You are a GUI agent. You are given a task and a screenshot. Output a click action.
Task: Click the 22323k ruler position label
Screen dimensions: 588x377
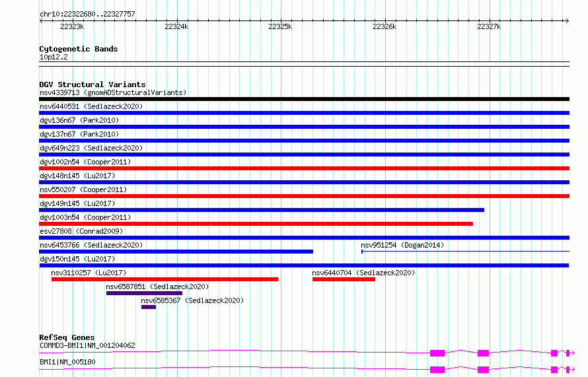pyautogui.click(x=72, y=26)
